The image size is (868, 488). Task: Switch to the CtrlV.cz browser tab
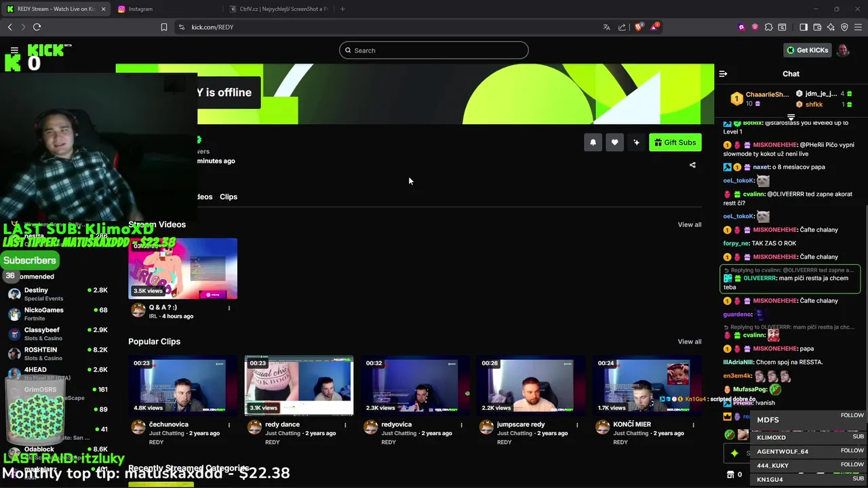pyautogui.click(x=278, y=9)
